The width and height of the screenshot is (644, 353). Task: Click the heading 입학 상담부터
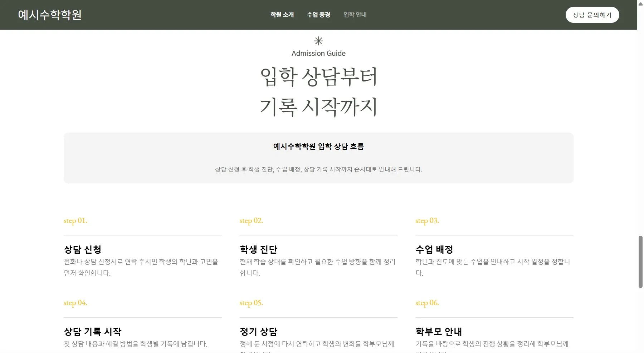click(x=318, y=77)
